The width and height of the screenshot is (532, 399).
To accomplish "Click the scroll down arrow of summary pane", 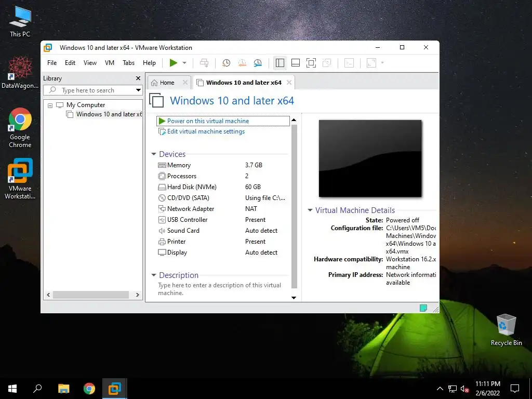I will pyautogui.click(x=294, y=298).
